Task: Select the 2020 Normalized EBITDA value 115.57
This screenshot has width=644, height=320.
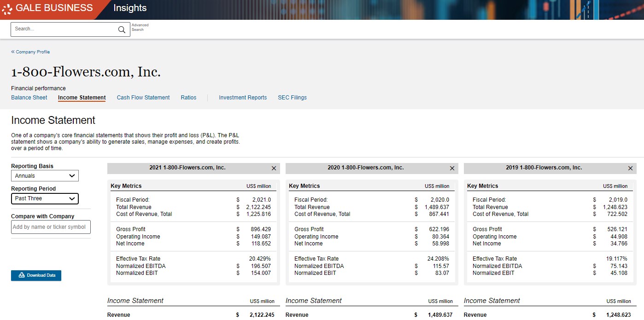Action: click(x=442, y=266)
